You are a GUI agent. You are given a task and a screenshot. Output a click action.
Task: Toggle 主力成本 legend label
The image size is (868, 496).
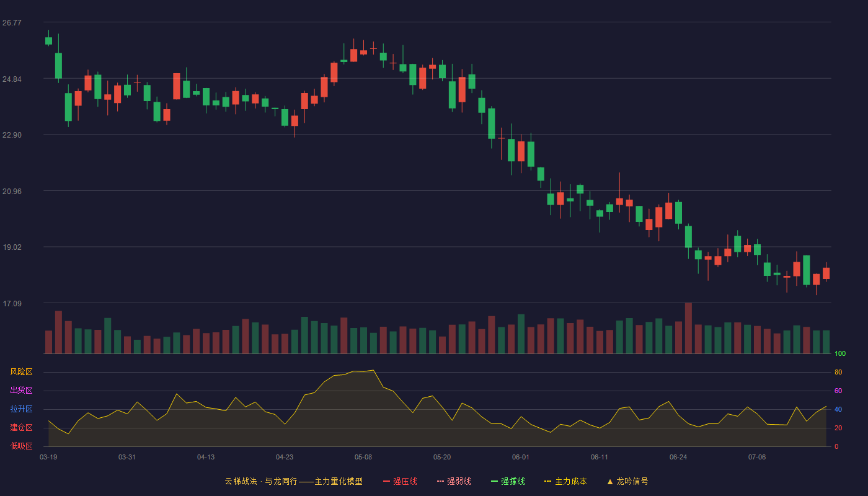570,481
